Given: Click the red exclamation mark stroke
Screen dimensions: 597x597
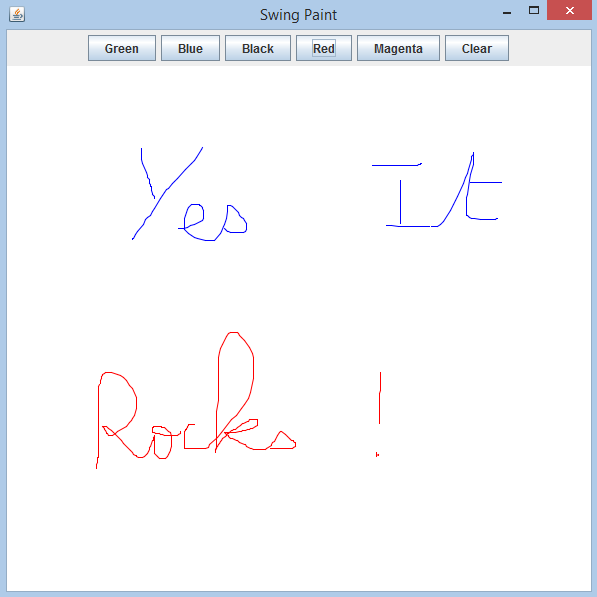Looking at the screenshot, I should (x=380, y=398).
